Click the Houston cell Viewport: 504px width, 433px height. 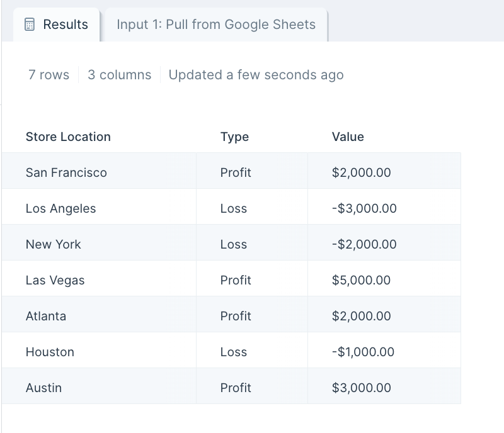pos(50,352)
